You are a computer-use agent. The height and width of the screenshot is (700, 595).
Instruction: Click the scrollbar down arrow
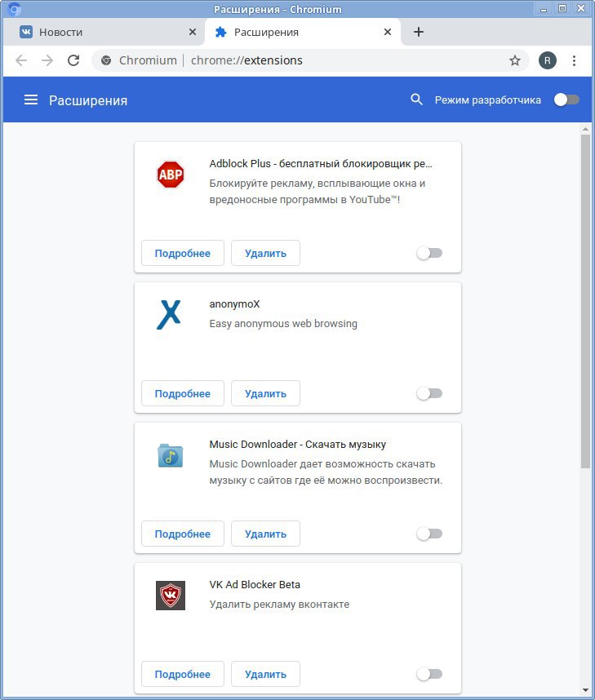point(585,690)
